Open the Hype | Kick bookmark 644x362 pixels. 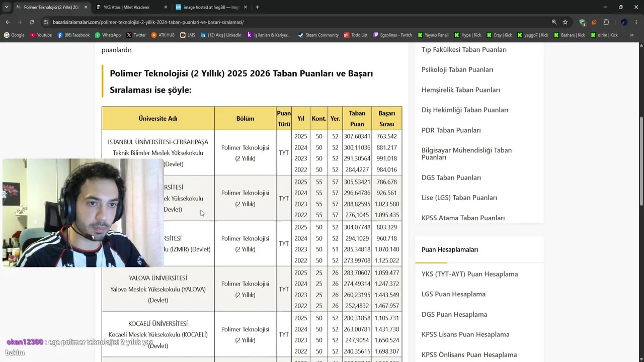pyautogui.click(x=467, y=35)
